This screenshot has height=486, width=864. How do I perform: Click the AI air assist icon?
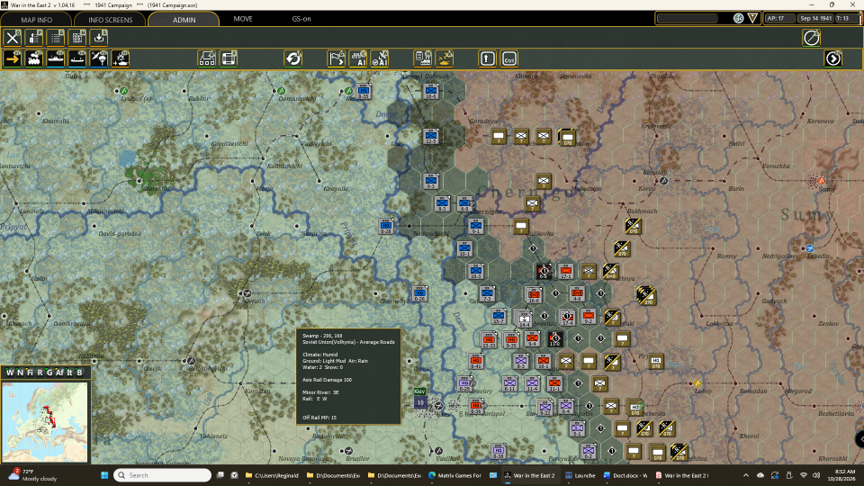380,58
